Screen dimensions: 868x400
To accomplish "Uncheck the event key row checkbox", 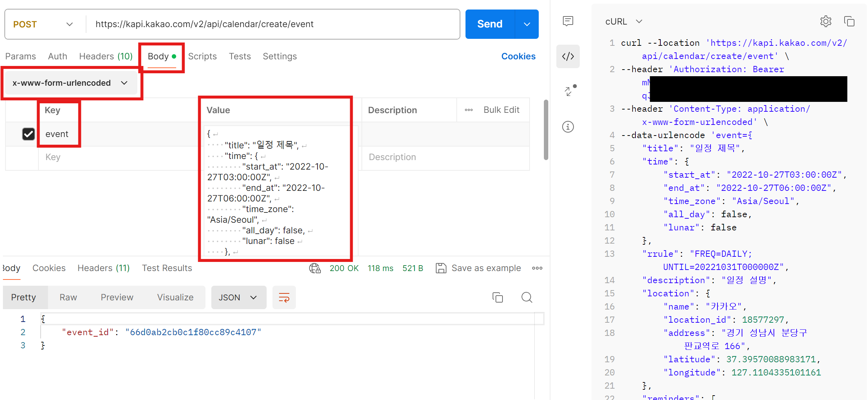I will coord(29,134).
